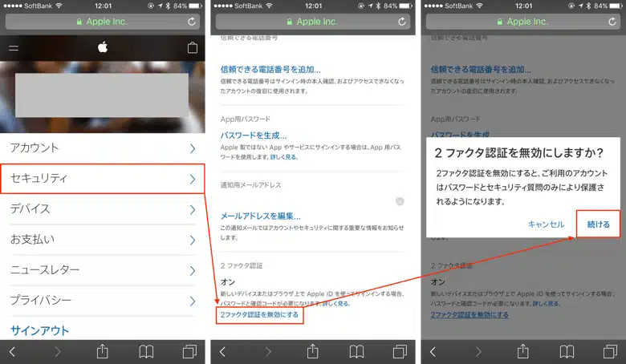Image resolution: width=626 pixels, height=364 pixels.
Task: Show tabs in right screen toolbar
Action: [611, 352]
